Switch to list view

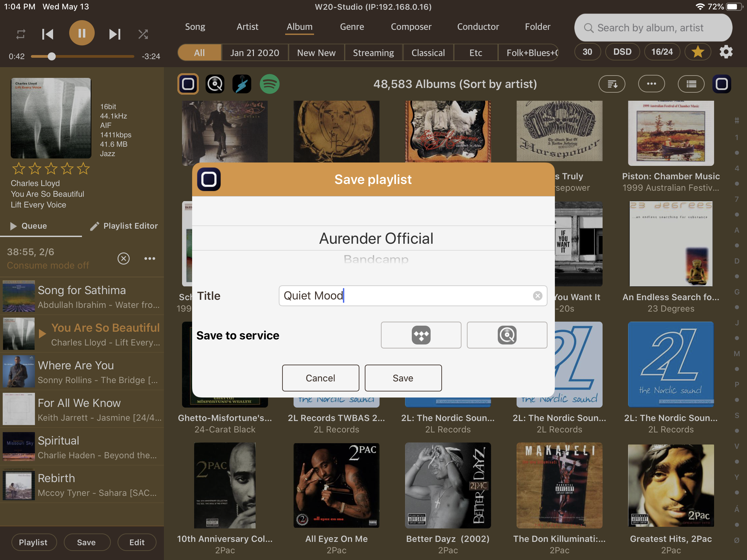pos(691,84)
